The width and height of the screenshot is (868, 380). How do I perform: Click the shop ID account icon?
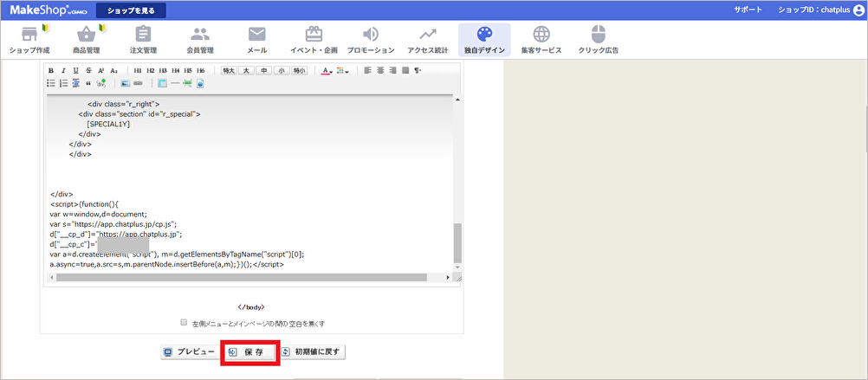click(858, 10)
